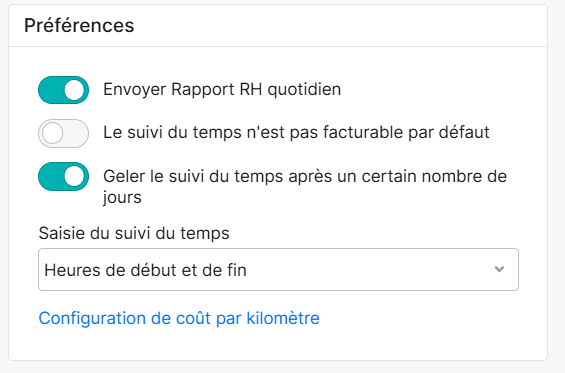The width and height of the screenshot is (565, 373).
Task: Click white knob of the daily HR report toggle
Action: tap(74, 90)
